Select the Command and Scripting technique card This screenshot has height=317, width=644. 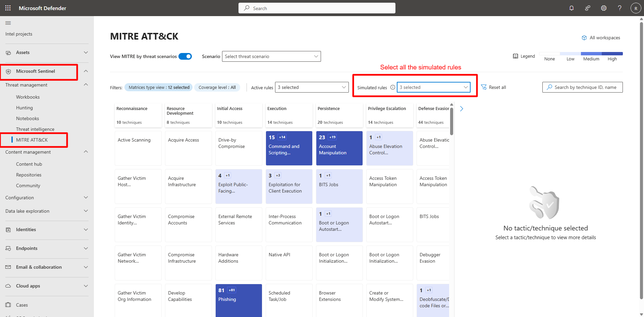pos(289,148)
